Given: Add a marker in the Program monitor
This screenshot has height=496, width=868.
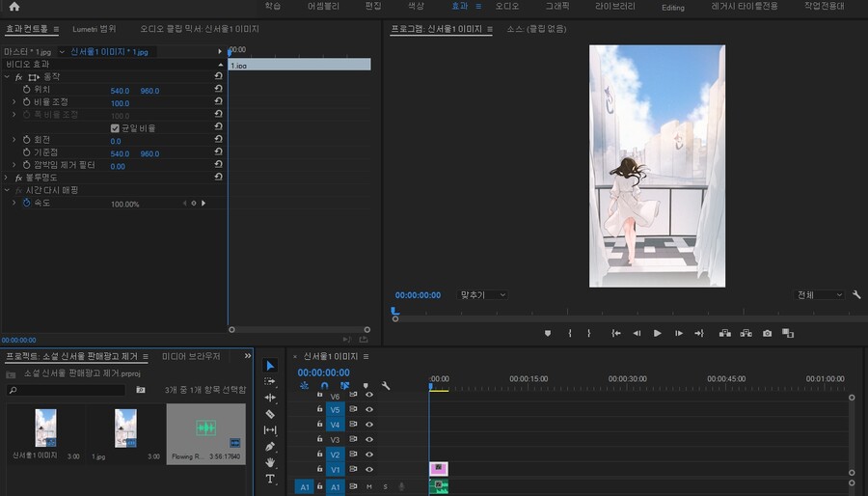Looking at the screenshot, I should pyautogui.click(x=548, y=333).
